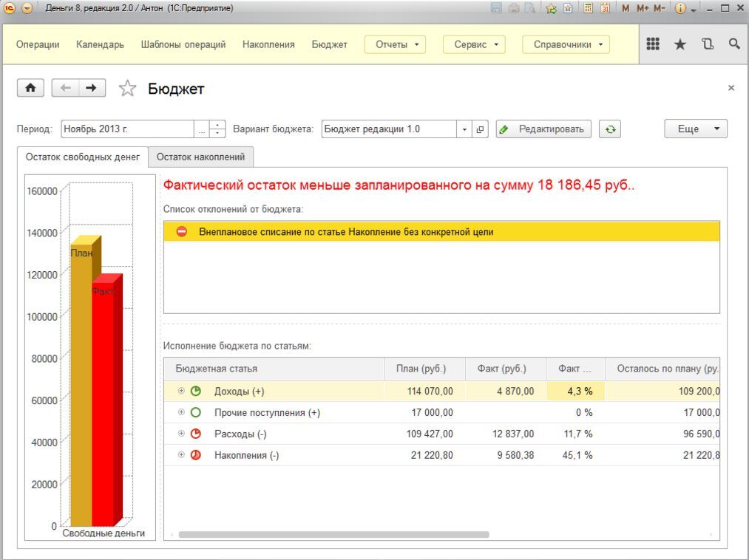Click the search magnifier icon
The height and width of the screenshot is (560, 749).
tap(734, 44)
